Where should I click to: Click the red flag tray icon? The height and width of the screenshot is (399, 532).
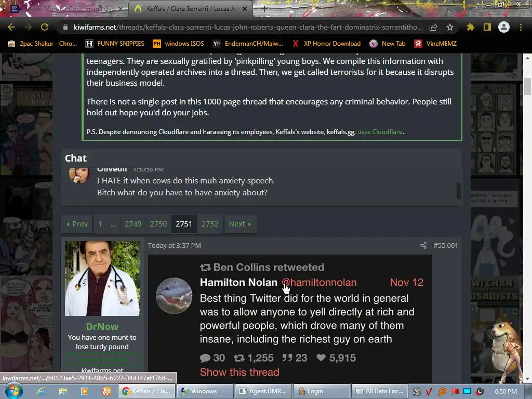click(x=455, y=392)
